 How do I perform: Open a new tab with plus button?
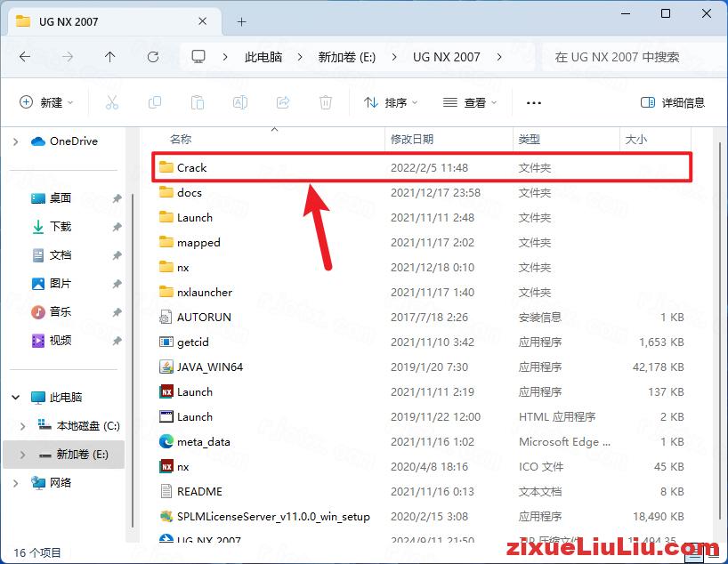tap(241, 22)
